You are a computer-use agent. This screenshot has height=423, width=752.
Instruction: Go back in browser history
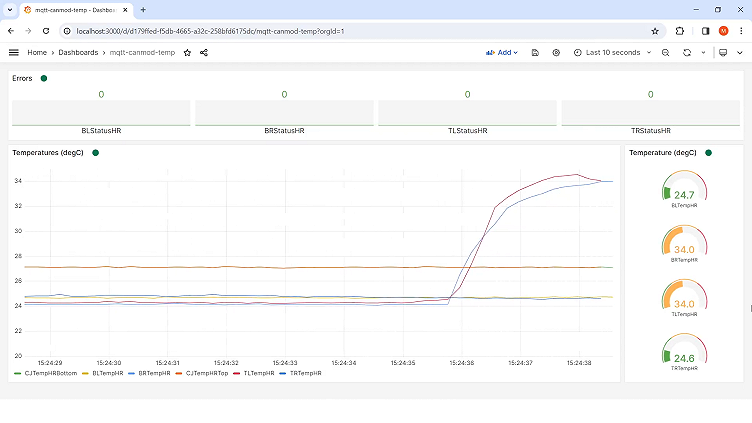(11, 31)
